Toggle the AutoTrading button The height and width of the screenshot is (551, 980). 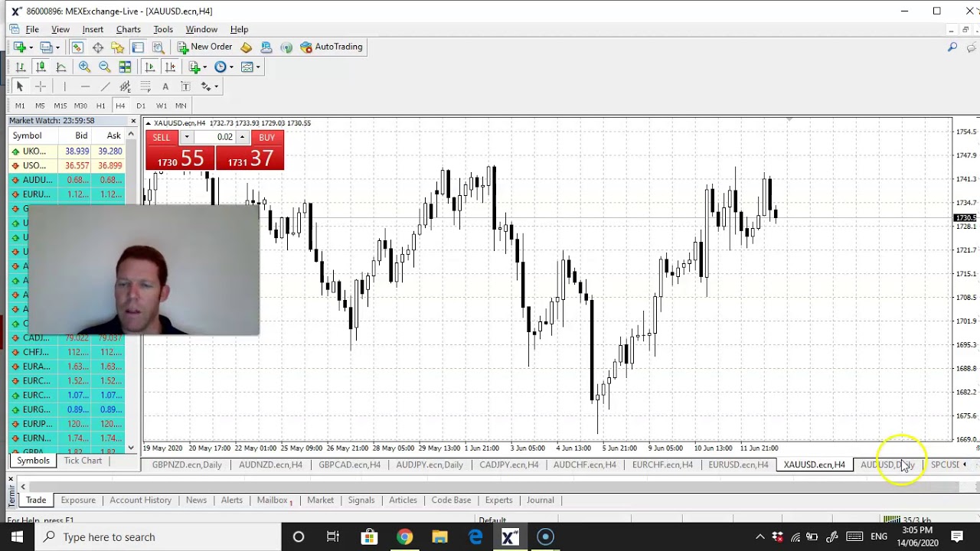coord(332,47)
